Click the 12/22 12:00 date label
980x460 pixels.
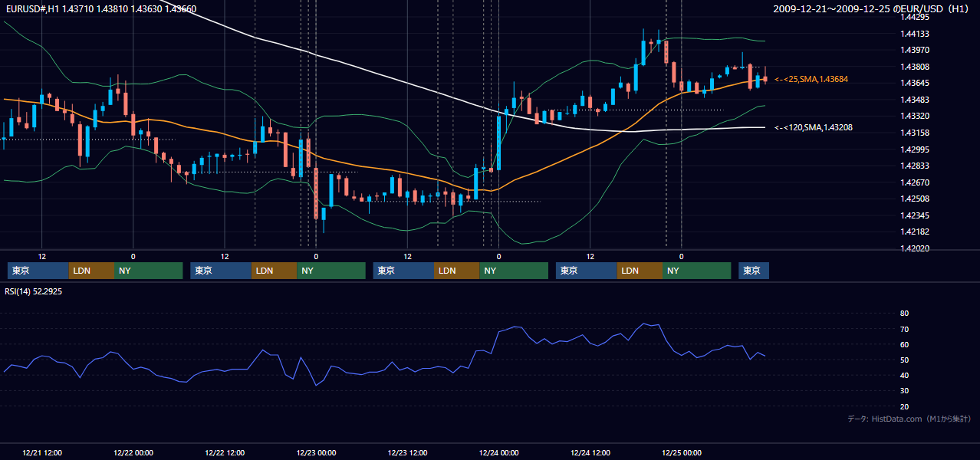(225, 452)
